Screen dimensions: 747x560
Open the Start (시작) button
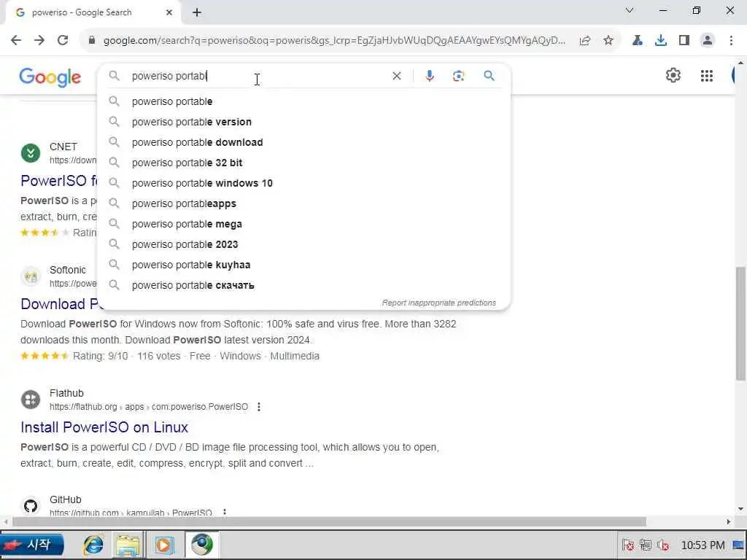click(x=32, y=545)
